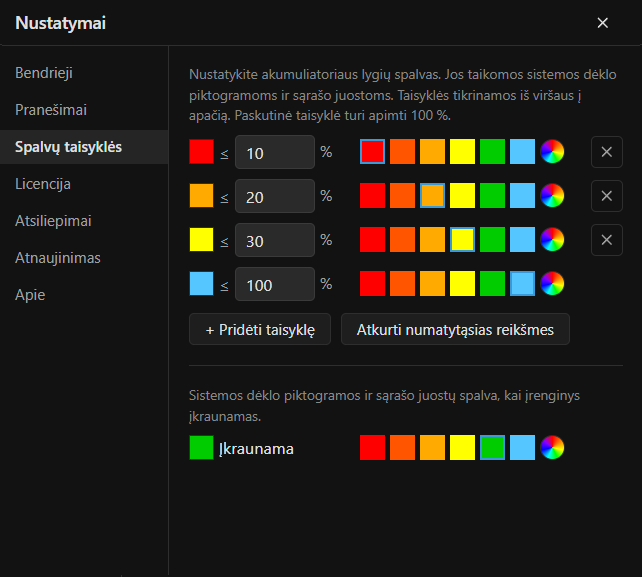Click Atkurti numatytąsias reikšmes button
Image resolution: width=642 pixels, height=577 pixels.
[x=455, y=329]
